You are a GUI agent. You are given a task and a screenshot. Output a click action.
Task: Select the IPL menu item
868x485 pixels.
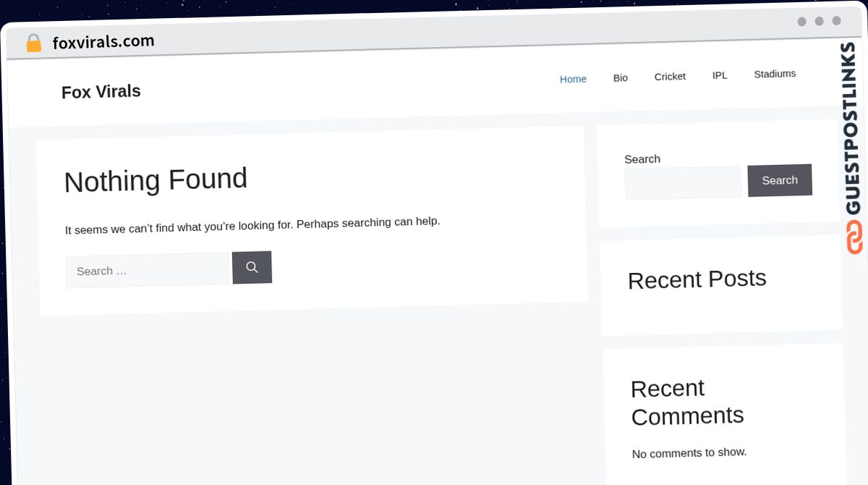point(720,75)
